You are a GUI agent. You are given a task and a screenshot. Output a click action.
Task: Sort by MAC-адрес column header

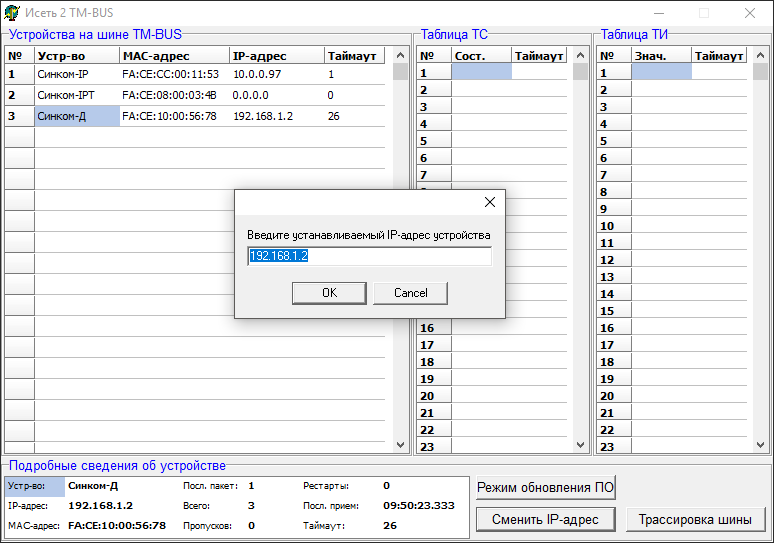pos(173,56)
